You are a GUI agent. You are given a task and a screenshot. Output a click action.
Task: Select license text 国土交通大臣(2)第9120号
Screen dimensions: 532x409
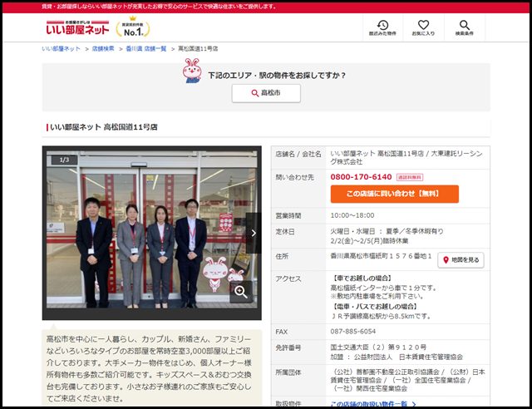tap(378, 347)
